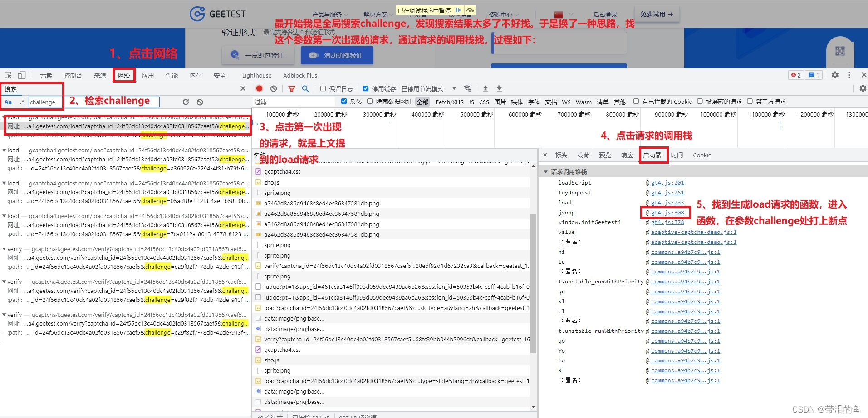Click the 滑动拼图验证 button

[337, 55]
